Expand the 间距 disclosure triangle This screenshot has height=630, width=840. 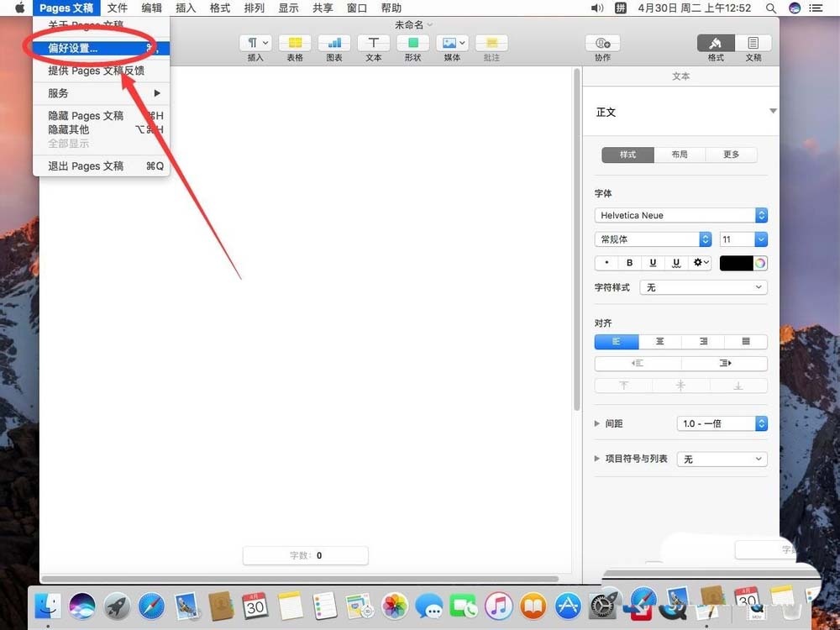click(x=597, y=424)
